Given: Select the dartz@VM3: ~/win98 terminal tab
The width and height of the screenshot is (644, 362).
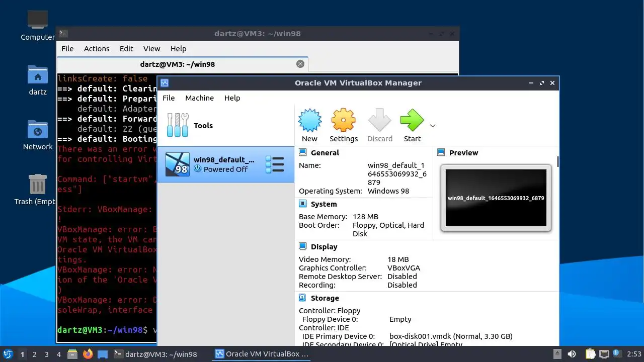Looking at the screenshot, I should click(182, 64).
